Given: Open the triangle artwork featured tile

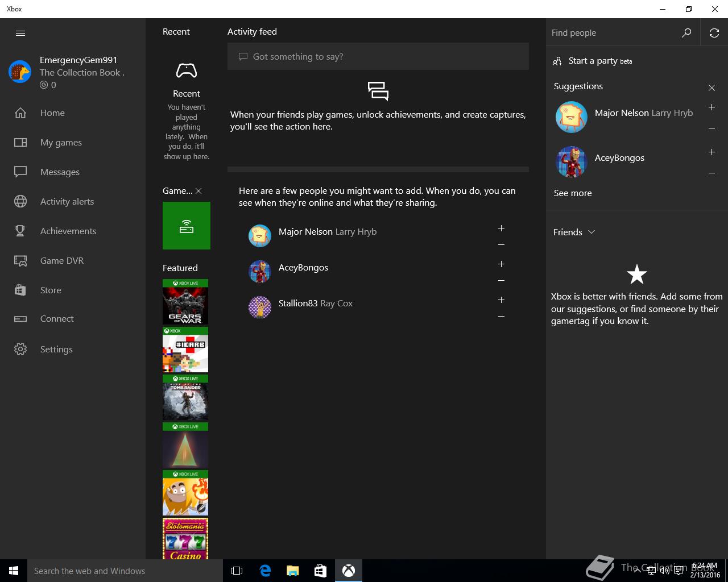Looking at the screenshot, I should (x=185, y=445).
